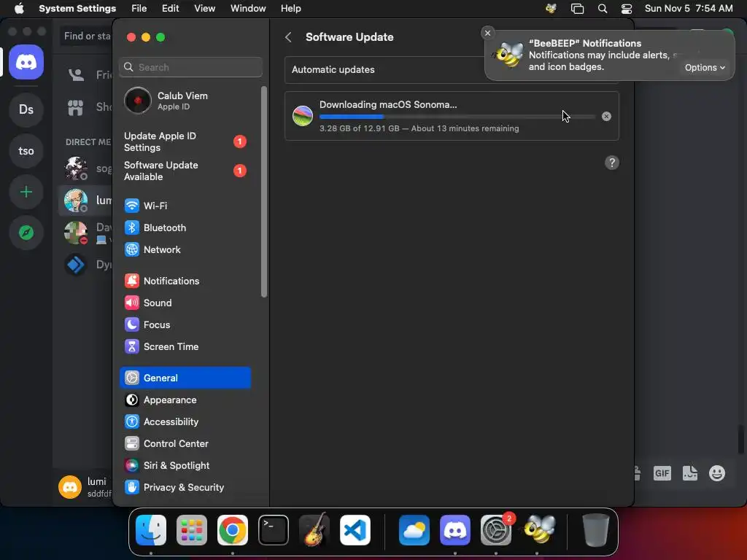Open the Apple menu

point(19,9)
